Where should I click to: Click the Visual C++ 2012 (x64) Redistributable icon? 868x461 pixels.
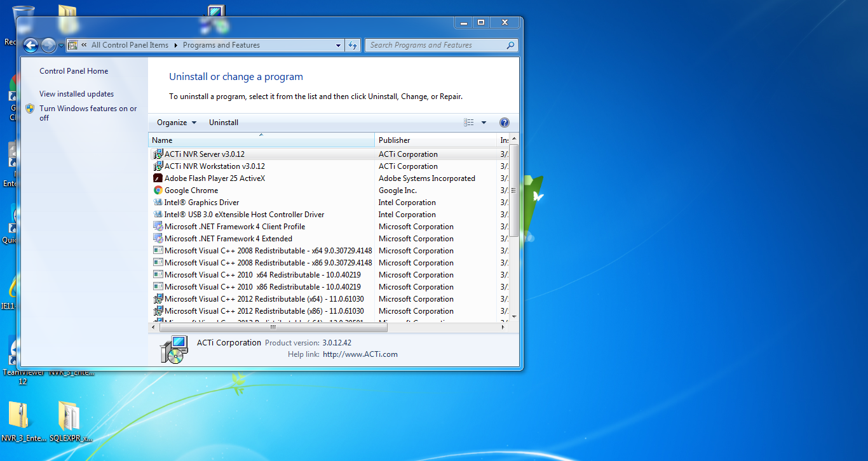[x=158, y=299]
